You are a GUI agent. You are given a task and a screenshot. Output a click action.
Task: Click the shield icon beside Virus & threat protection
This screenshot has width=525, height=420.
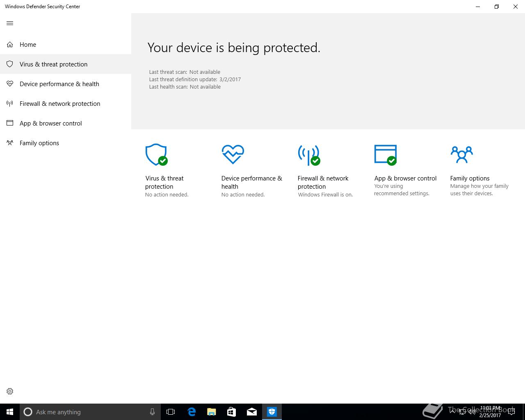coord(10,64)
